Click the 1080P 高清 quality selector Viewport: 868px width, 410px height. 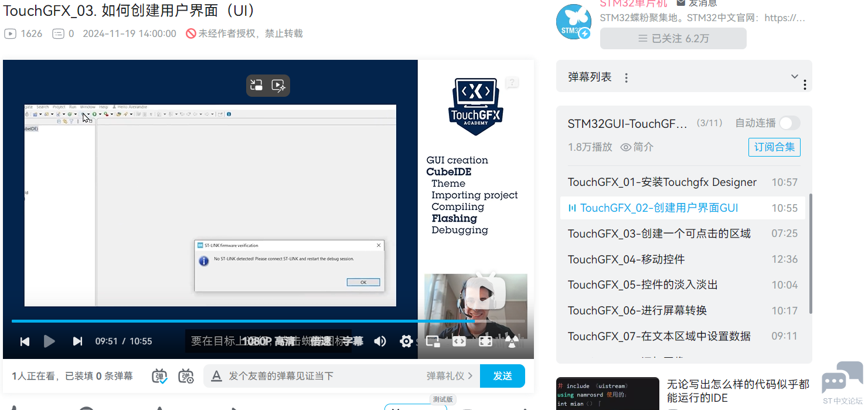click(x=268, y=341)
